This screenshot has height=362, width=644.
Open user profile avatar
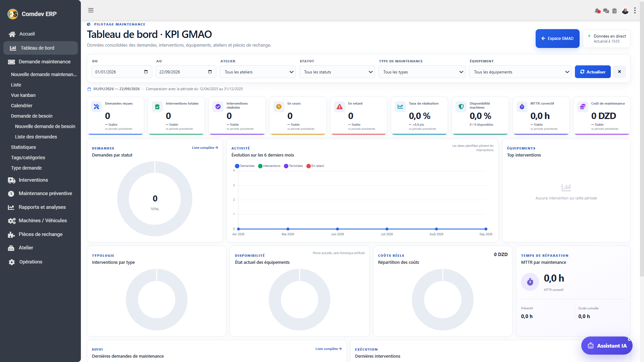(625, 11)
